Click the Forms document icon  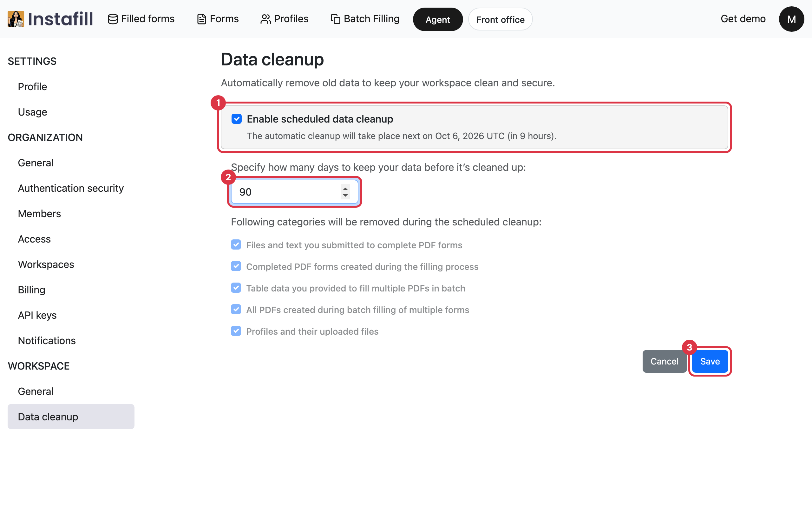201,19
